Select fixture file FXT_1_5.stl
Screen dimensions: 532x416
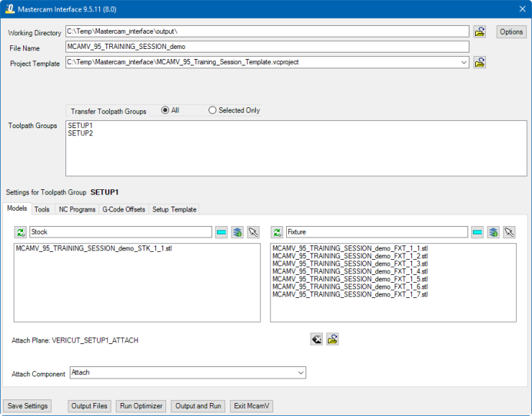[x=350, y=279]
